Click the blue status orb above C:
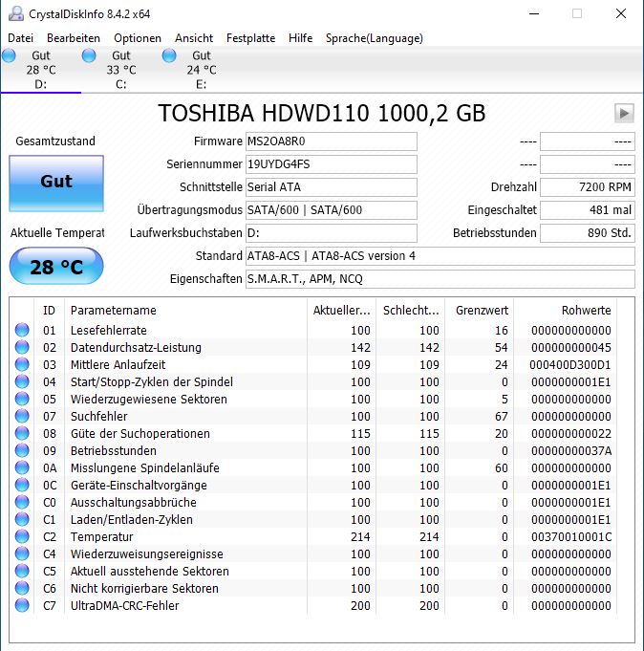 click(x=89, y=55)
